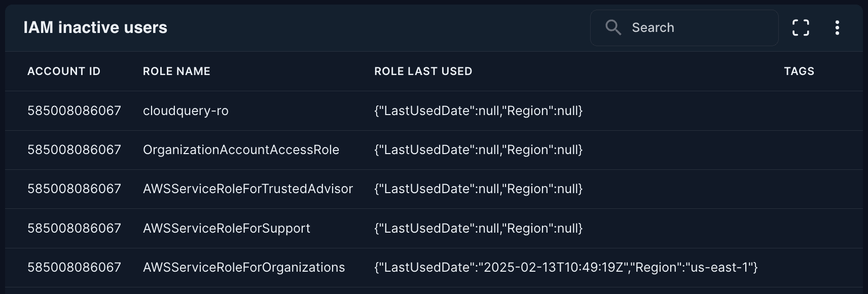Screen dimensions: 868x294
Task: Click account ID in AWSServiceRoleForTrustedAdvisor row
Action: 74,189
